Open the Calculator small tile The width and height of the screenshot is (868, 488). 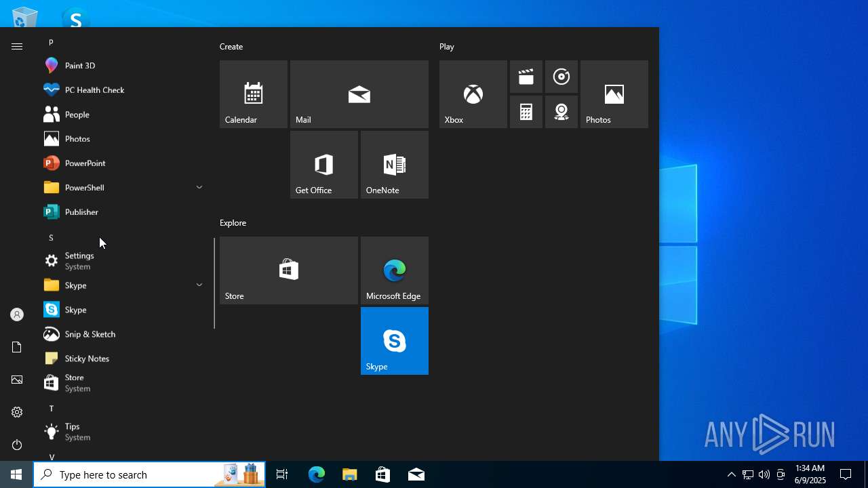pos(526,112)
